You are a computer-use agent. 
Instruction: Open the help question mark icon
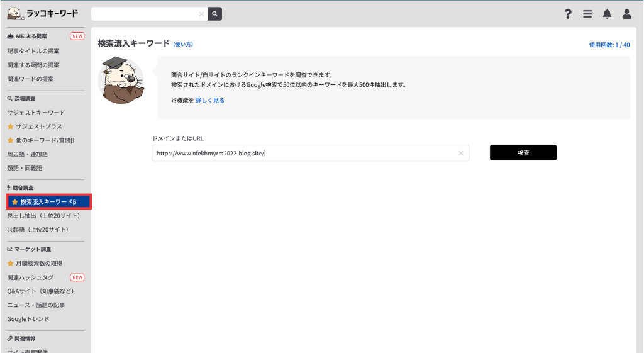tap(568, 14)
